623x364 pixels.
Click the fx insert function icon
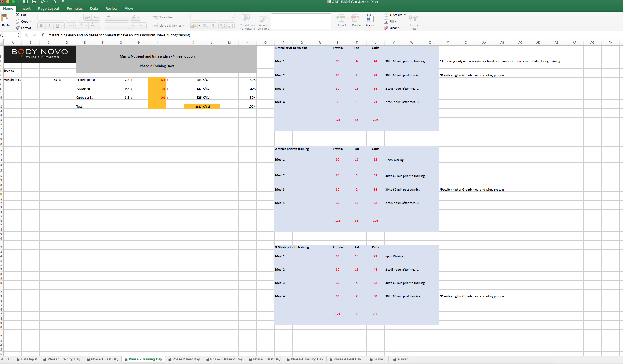[43, 35]
